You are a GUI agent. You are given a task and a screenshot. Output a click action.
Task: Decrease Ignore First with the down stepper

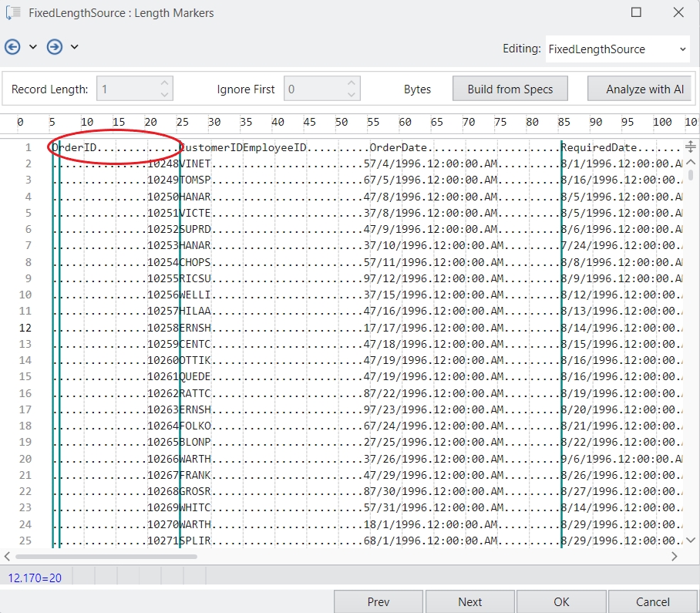point(352,95)
